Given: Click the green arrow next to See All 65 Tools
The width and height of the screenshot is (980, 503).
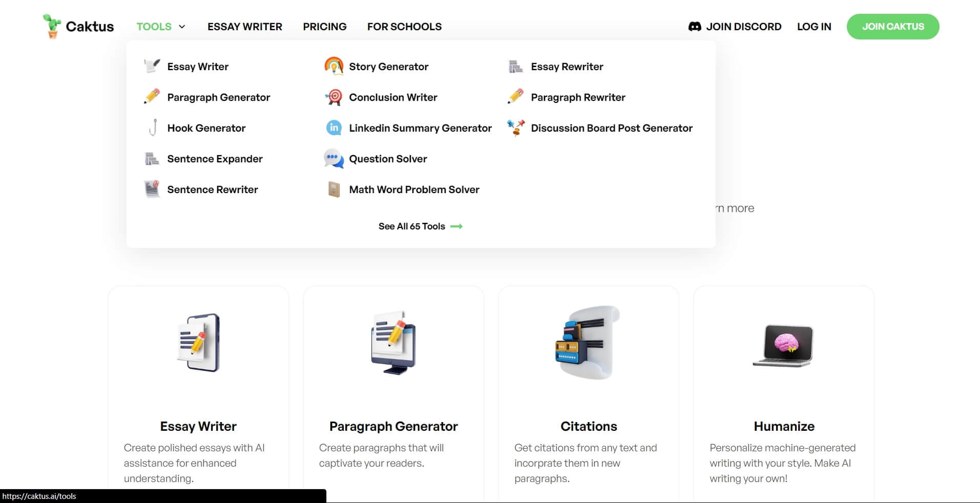Looking at the screenshot, I should click(x=456, y=226).
